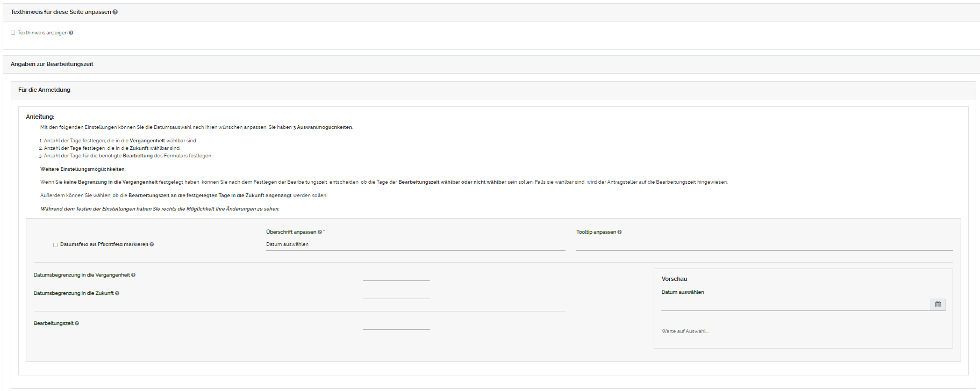
Task: Open help for 'Datumsfeld als Pflichtfeld markieren'
Action: (152, 244)
